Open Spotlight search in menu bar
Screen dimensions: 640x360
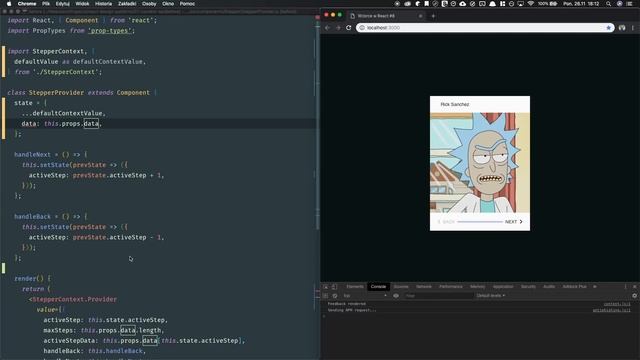(x=609, y=4)
